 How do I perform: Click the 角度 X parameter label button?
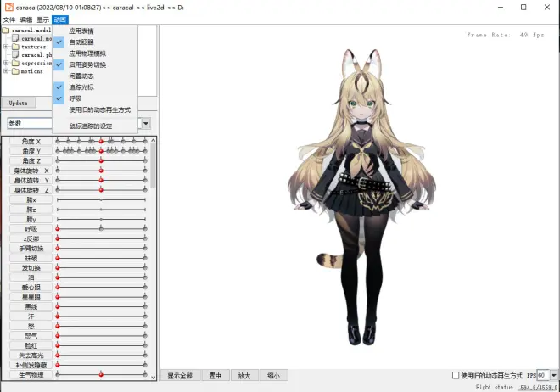click(x=31, y=142)
